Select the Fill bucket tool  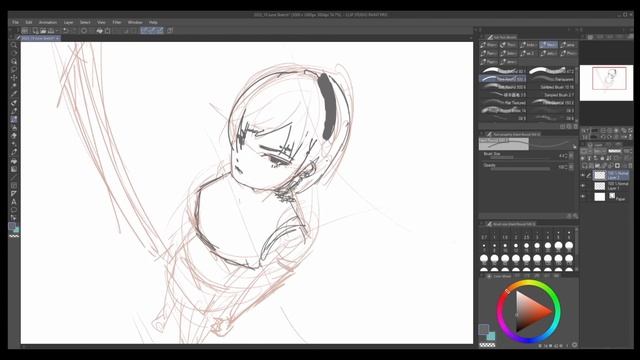point(14,161)
